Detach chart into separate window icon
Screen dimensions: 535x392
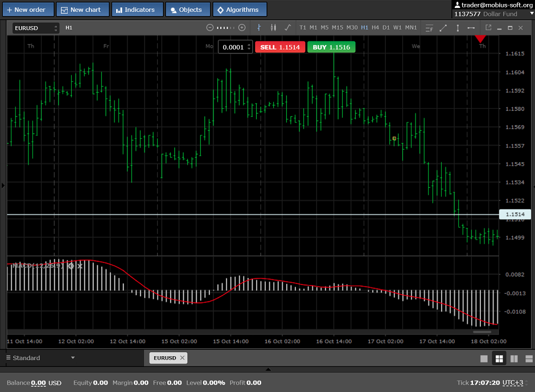coord(488,28)
